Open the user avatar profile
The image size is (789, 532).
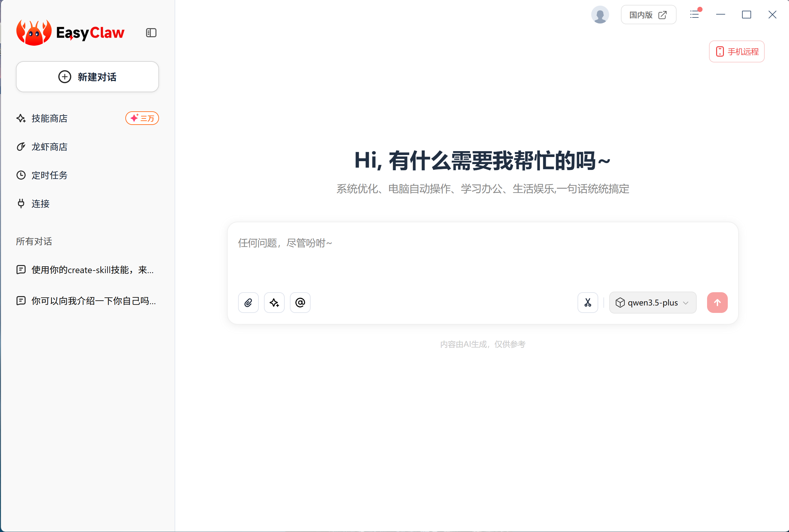(600, 15)
